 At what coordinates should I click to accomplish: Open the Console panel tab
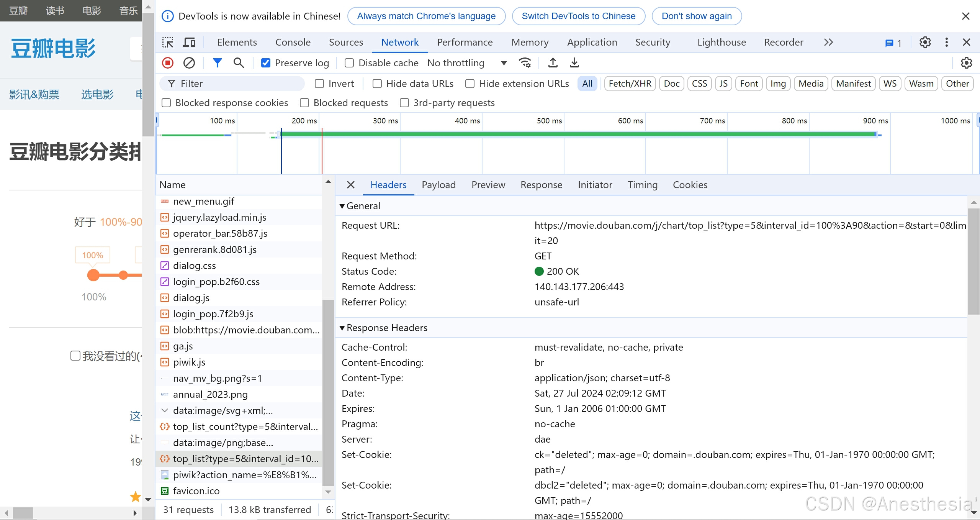pos(293,42)
